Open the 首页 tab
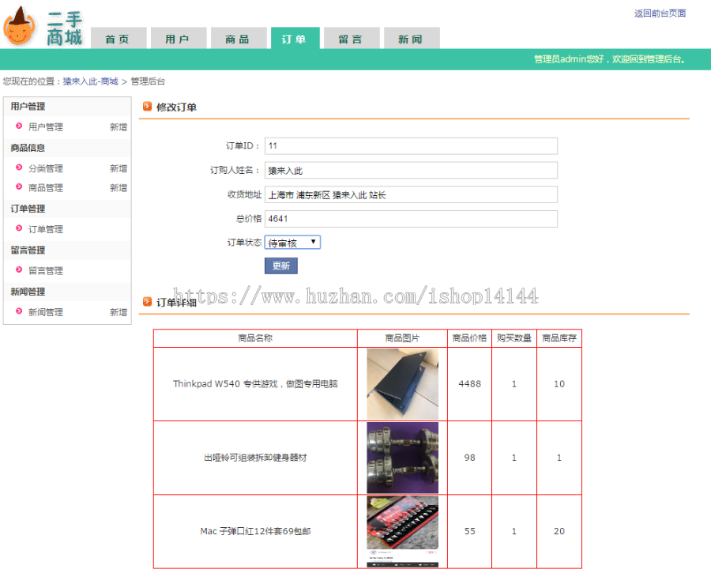711x588 pixels. (118, 38)
